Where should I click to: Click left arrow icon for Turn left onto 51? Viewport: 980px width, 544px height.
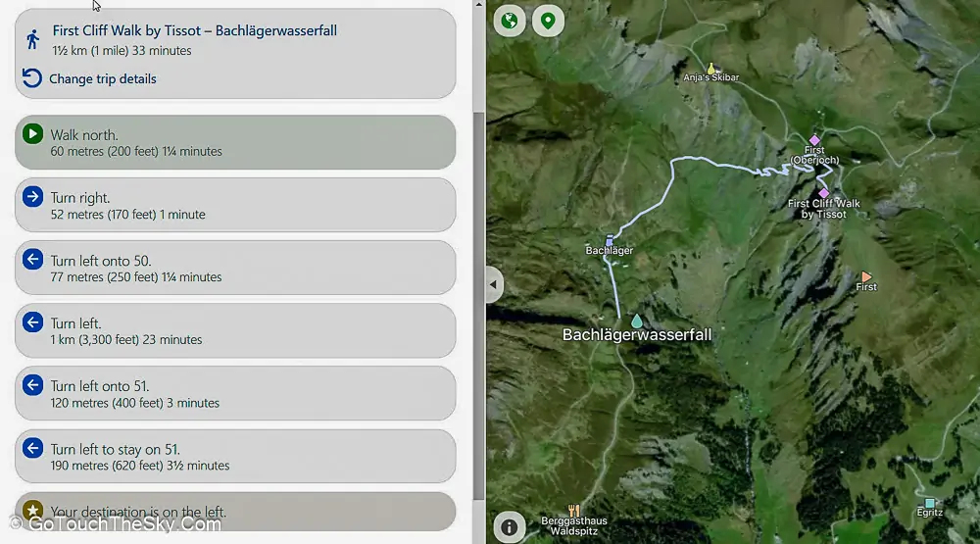tap(32, 384)
